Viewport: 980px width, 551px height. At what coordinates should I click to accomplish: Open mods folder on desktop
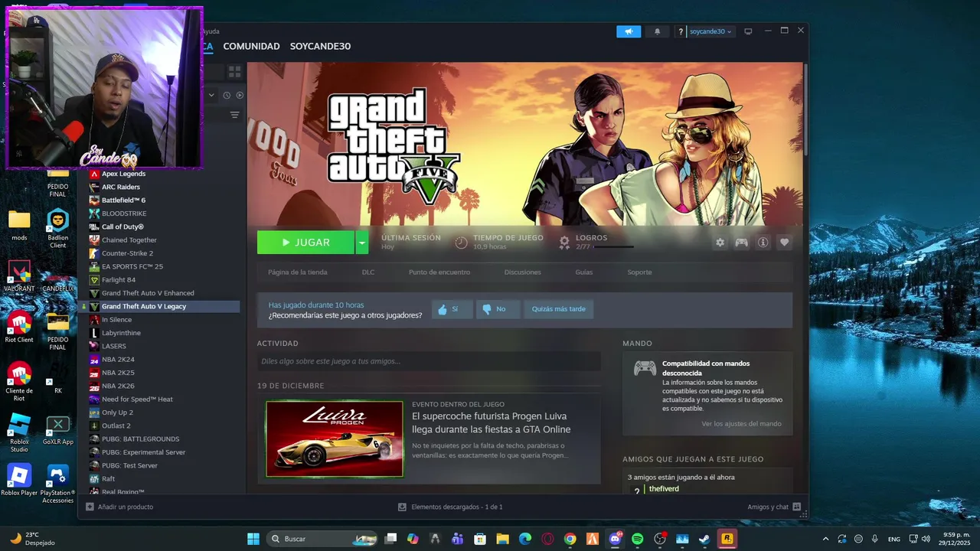(19, 226)
